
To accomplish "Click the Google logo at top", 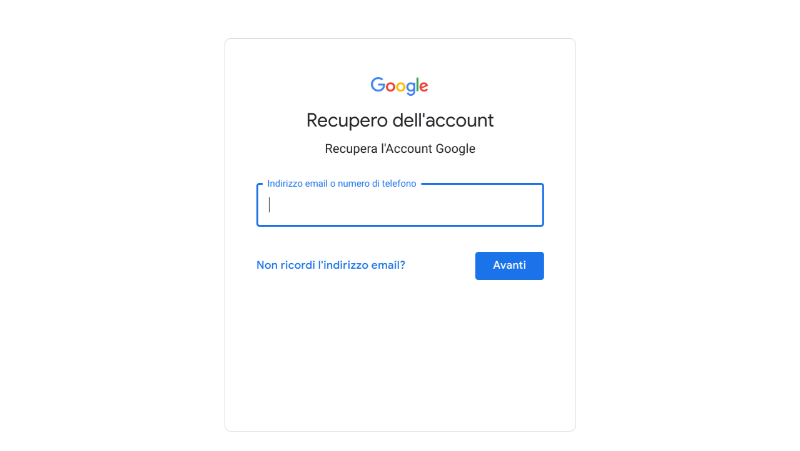I will (x=399, y=86).
